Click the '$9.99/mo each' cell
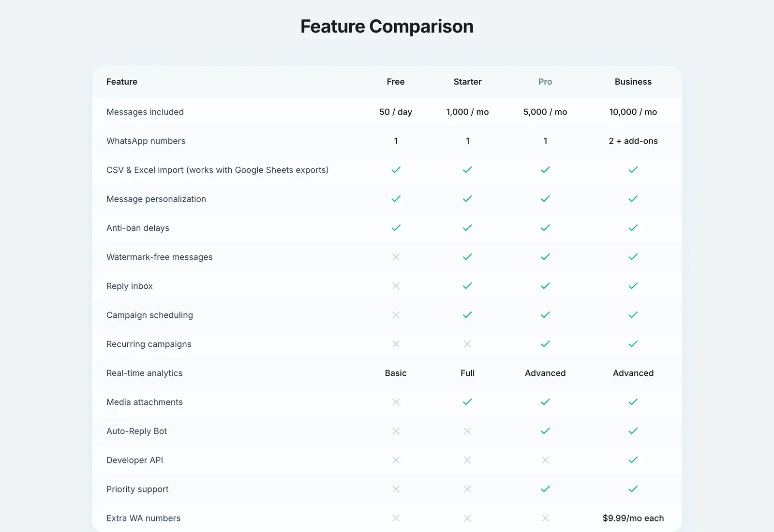The height and width of the screenshot is (532, 774). [x=633, y=518]
